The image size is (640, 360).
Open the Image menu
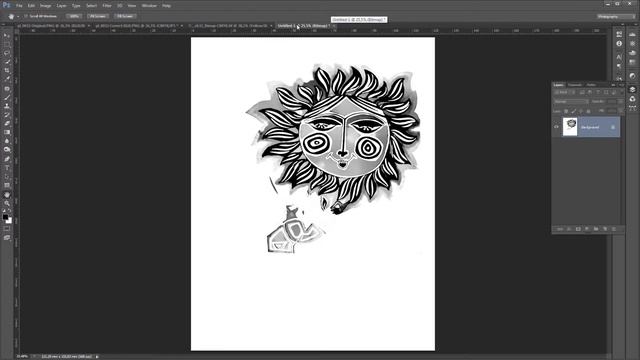tap(46, 6)
